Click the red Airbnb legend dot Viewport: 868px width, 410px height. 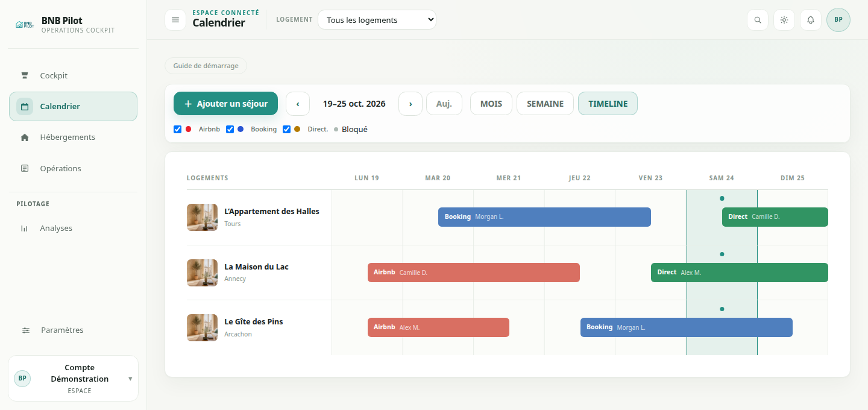click(x=188, y=129)
